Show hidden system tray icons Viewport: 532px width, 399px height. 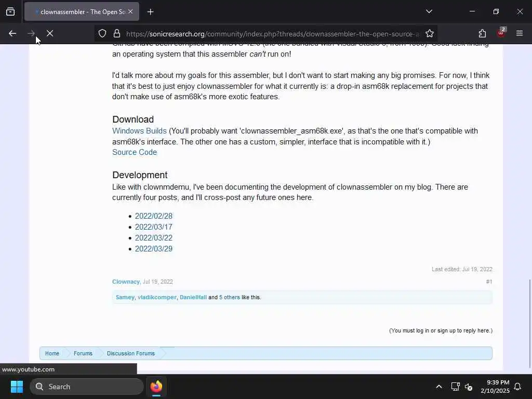(438, 387)
